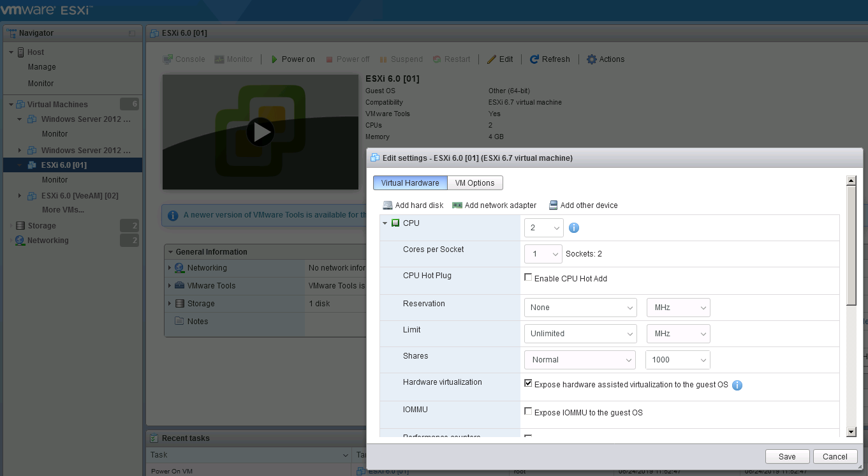Image resolution: width=868 pixels, height=476 pixels.
Task: Switch to the VM Options tab
Action: (x=475, y=183)
